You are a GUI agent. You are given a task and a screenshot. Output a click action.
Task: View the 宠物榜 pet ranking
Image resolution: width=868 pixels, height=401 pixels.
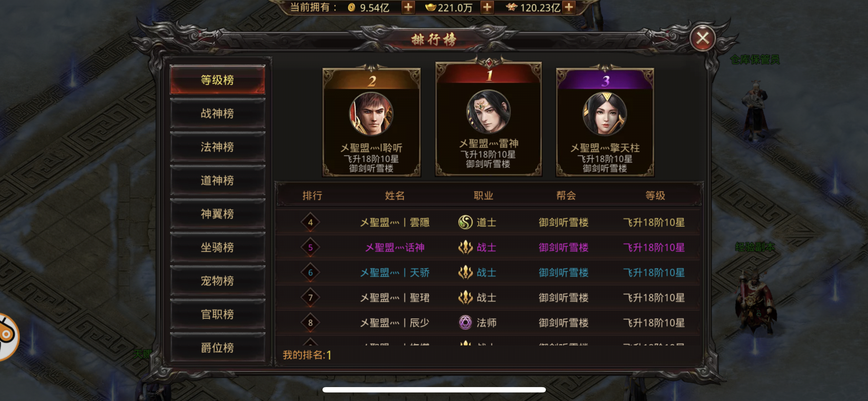point(217,281)
